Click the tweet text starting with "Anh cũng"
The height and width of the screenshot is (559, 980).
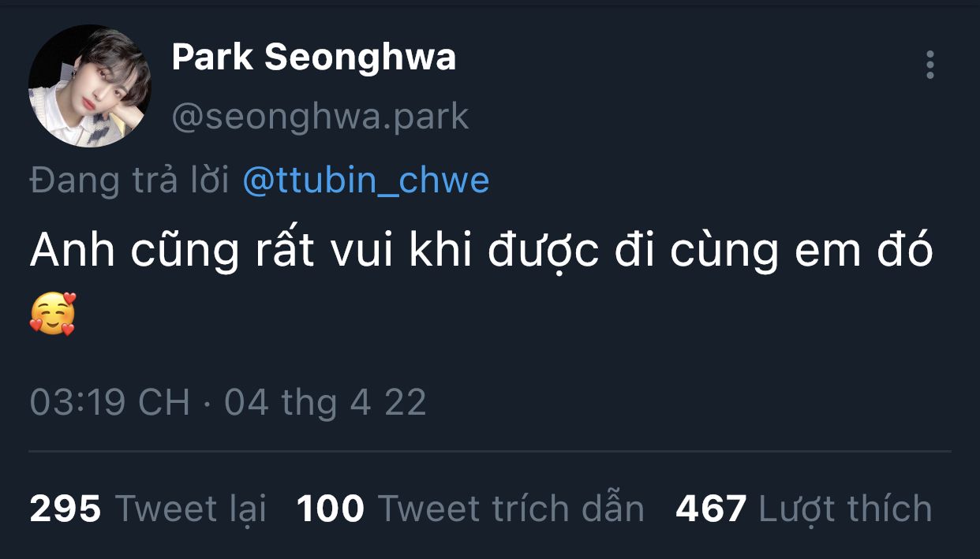coord(481,251)
